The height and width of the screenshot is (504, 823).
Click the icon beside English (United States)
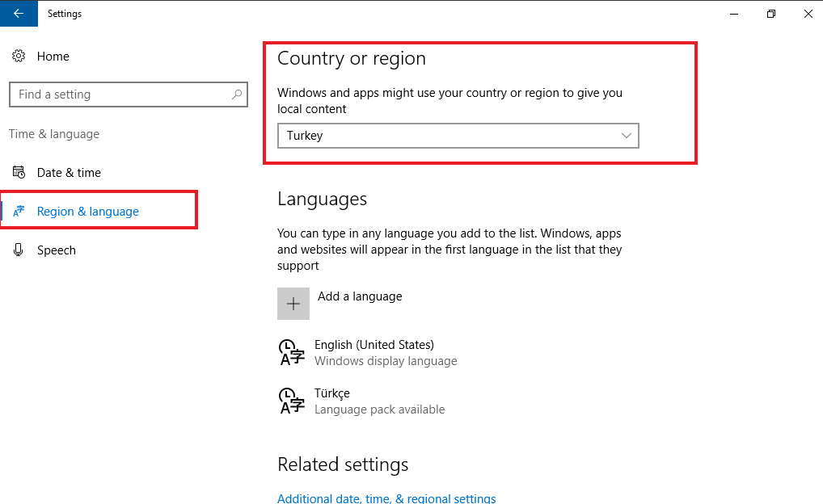pyautogui.click(x=292, y=353)
